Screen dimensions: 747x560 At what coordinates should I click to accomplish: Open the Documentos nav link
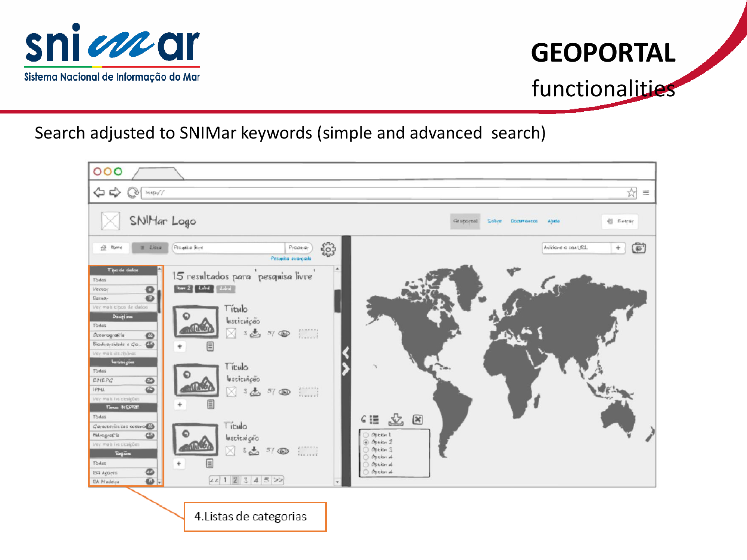524,221
